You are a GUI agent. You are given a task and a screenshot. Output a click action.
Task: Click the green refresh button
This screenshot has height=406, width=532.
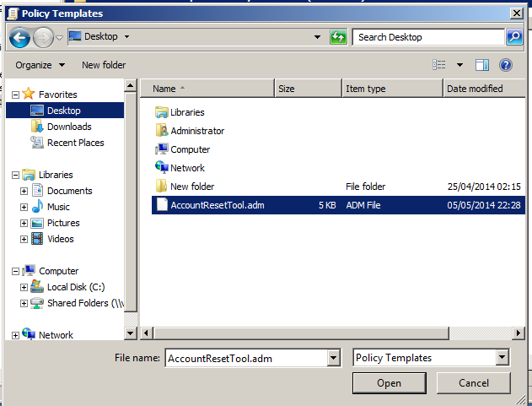coord(339,37)
